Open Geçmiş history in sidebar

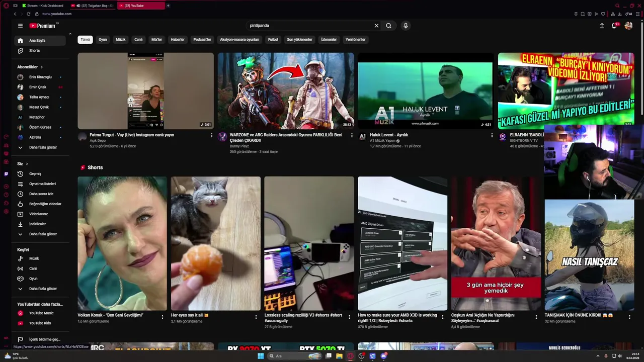pos(40,173)
